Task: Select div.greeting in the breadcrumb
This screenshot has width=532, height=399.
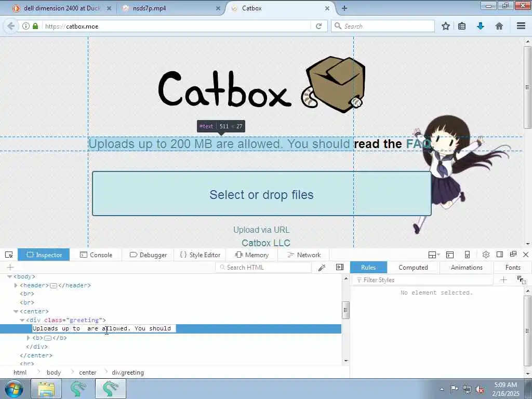Action: [128, 373]
